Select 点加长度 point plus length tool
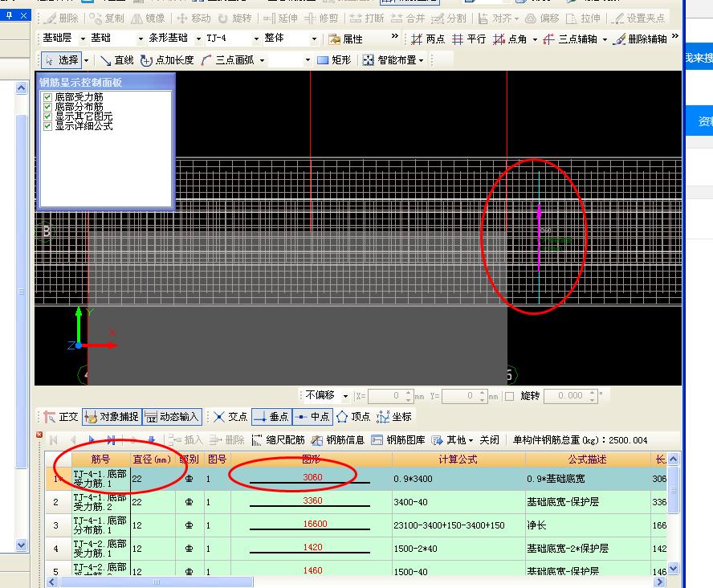The image size is (713, 588). point(166,60)
